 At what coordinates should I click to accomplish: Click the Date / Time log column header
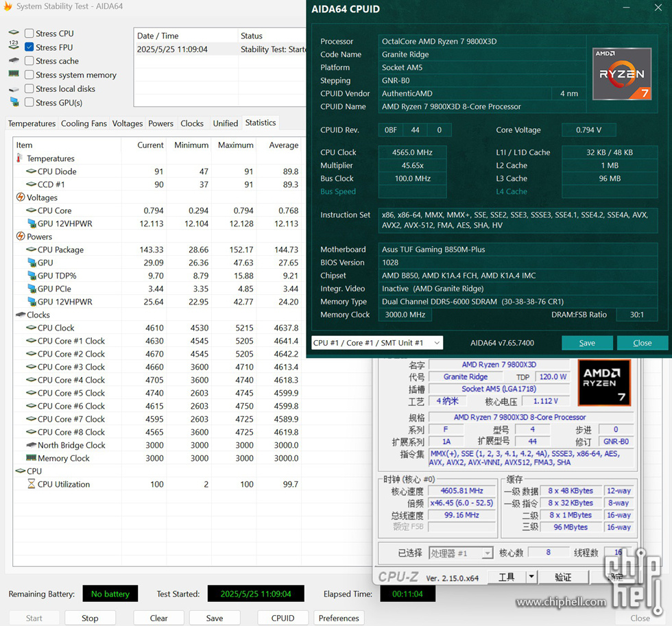coord(186,36)
